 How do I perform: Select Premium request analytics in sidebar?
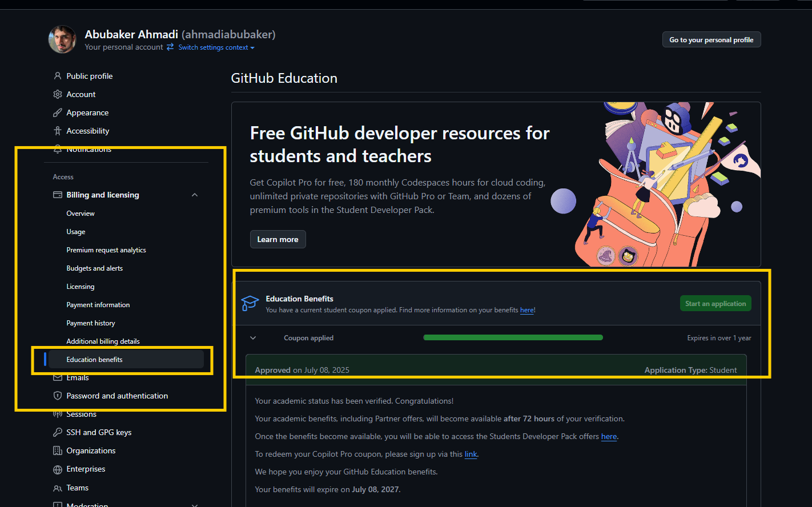106,250
